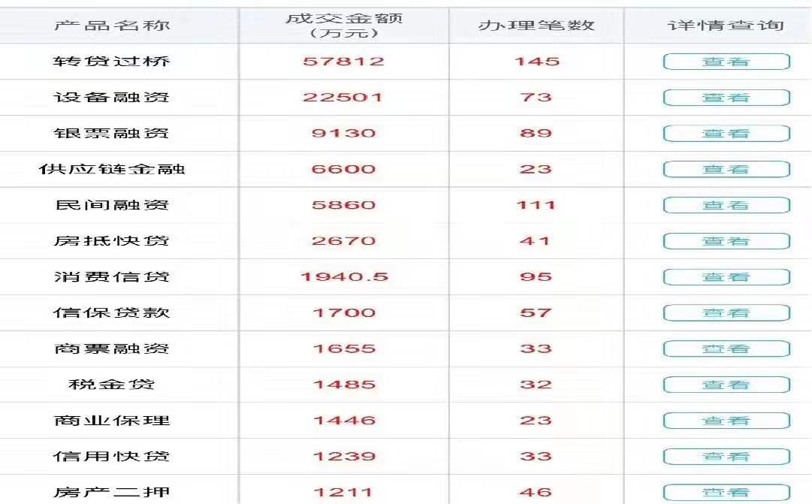Click 查看 in 供应链金融 row
This screenshot has height=504, width=812.
pyautogui.click(x=726, y=170)
